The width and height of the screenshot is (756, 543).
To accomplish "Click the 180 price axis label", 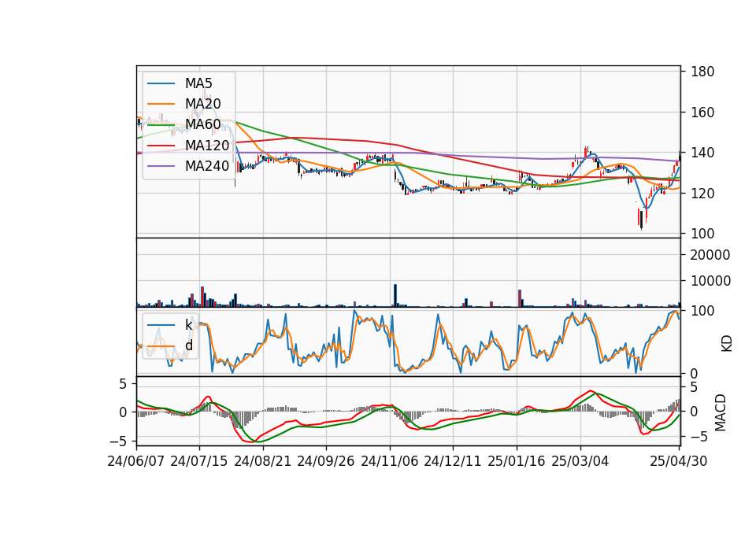I will (702, 72).
